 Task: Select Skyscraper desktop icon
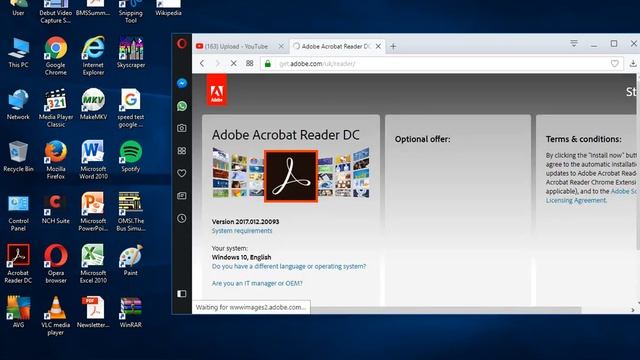point(131,53)
